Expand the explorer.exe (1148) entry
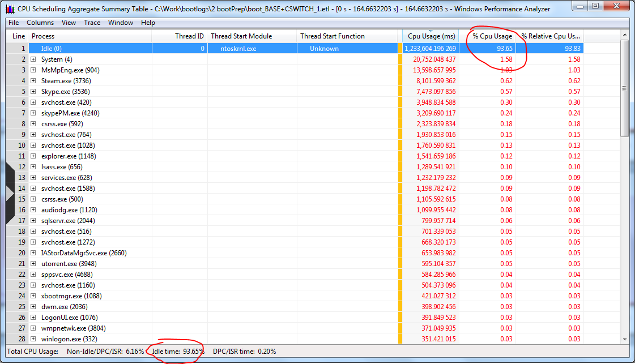635x364 pixels. click(33, 156)
